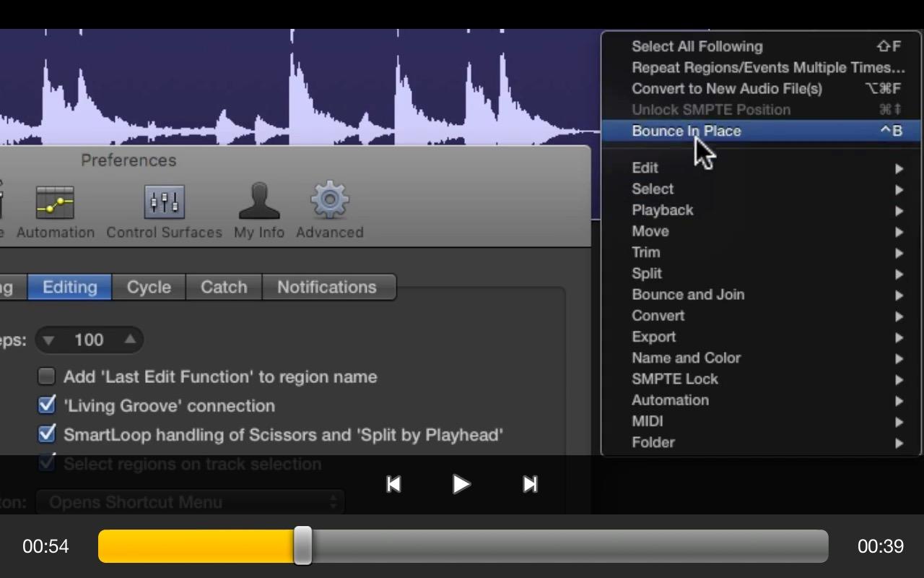
Task: Expand the Playback submenu
Action: (762, 210)
